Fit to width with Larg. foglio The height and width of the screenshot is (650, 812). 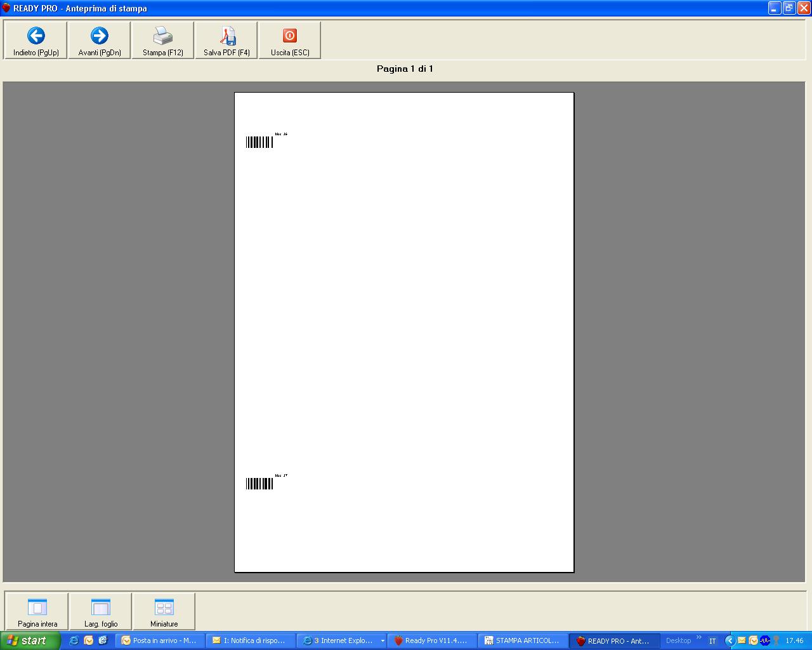tap(101, 611)
